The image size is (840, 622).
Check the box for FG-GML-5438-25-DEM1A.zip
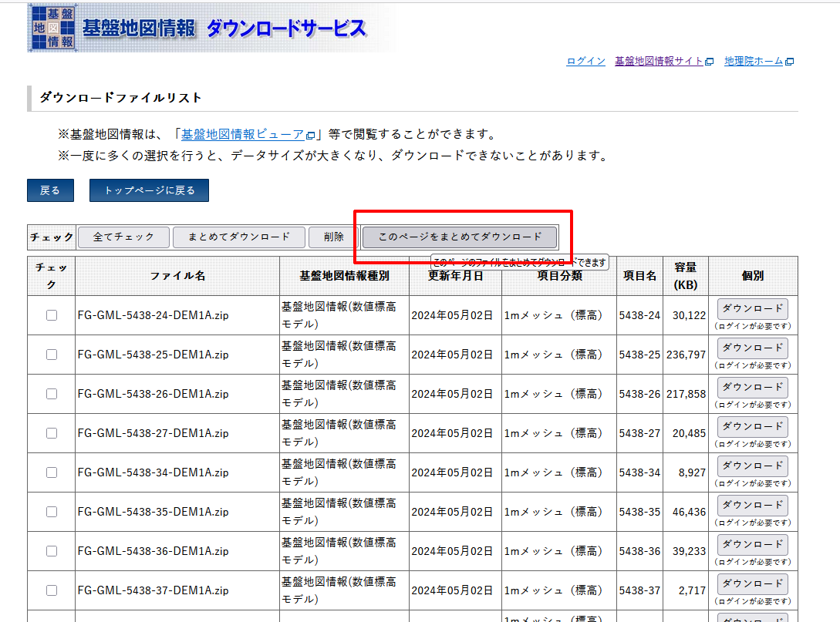(52, 355)
